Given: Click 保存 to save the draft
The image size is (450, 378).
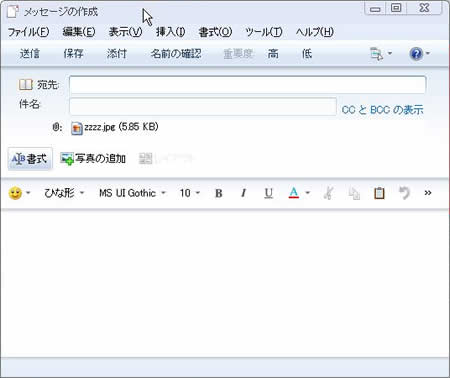Looking at the screenshot, I should pyautogui.click(x=73, y=53).
